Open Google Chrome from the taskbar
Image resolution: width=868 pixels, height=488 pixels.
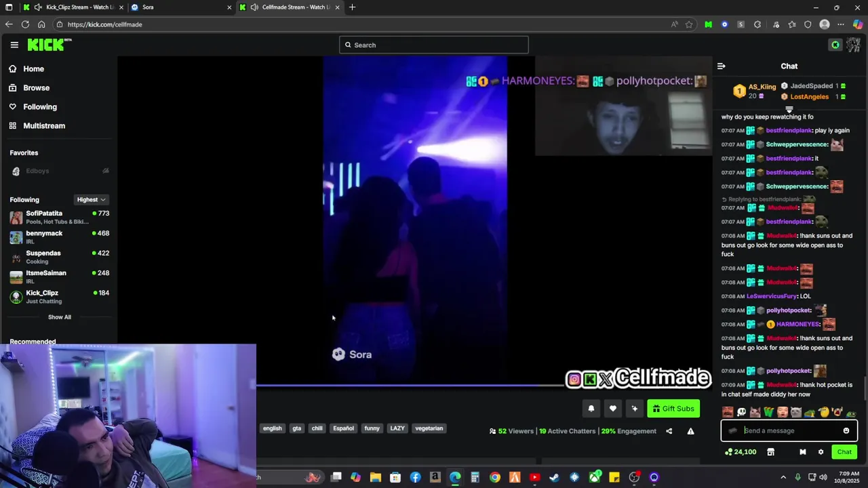[494, 477]
